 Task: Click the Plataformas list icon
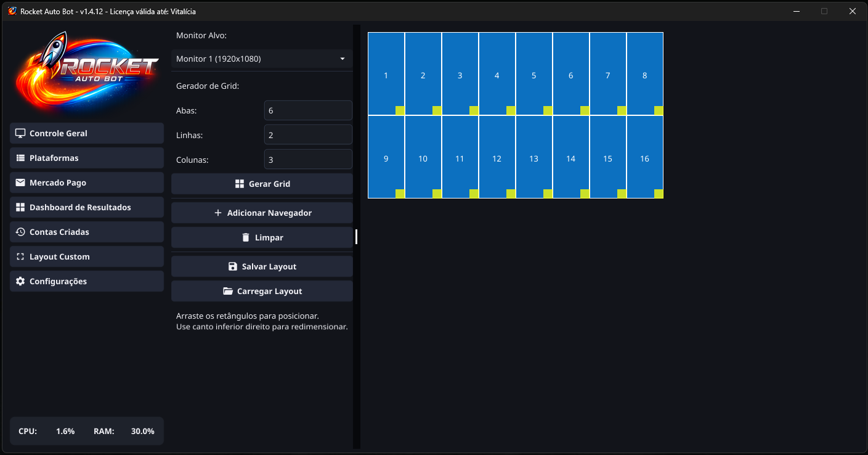20,158
